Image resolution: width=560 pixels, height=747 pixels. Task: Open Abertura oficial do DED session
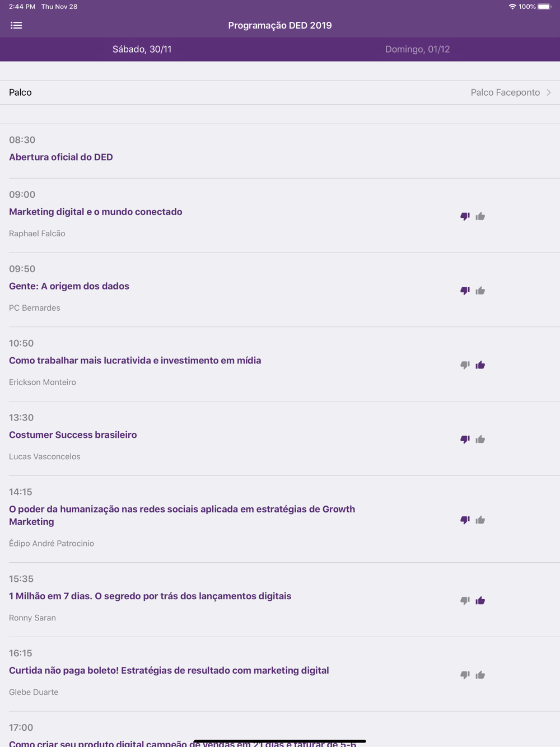(x=61, y=157)
